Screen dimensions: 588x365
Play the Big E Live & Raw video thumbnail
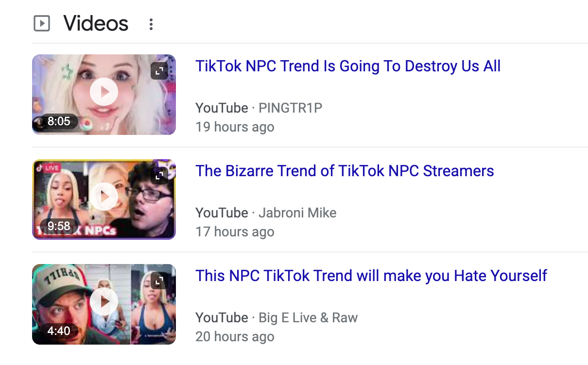point(104,301)
